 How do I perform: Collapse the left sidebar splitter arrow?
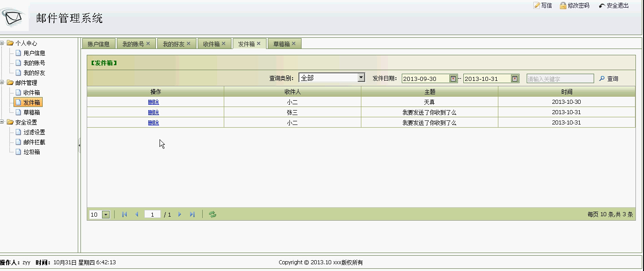(80, 145)
